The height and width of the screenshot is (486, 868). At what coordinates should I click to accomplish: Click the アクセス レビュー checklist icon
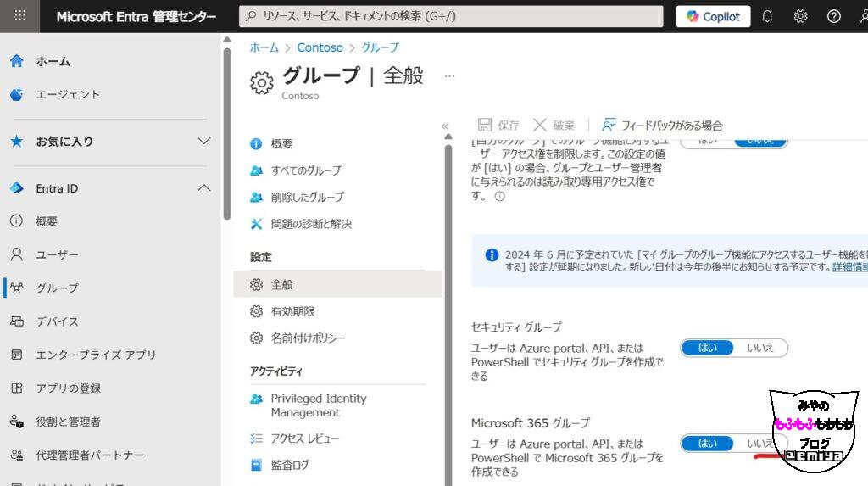point(256,439)
